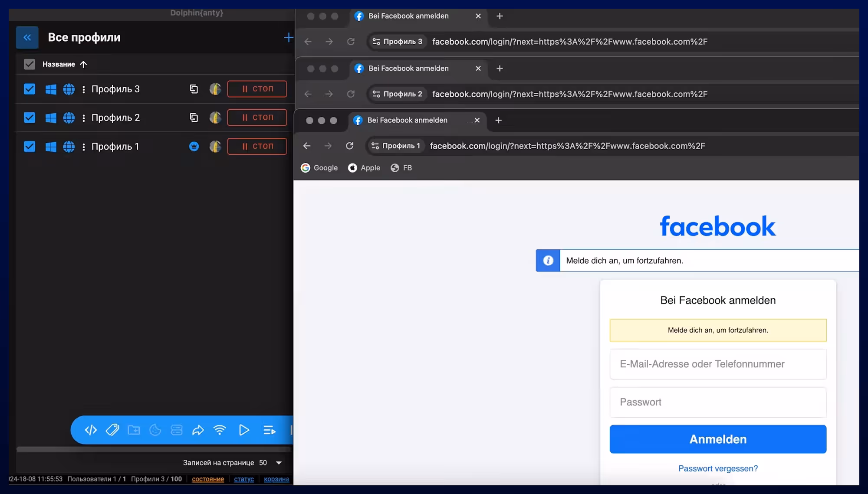This screenshot has width=868, height=494.
Task: Click the Wi-Fi icon in bulk toolbar
Action: 220,430
